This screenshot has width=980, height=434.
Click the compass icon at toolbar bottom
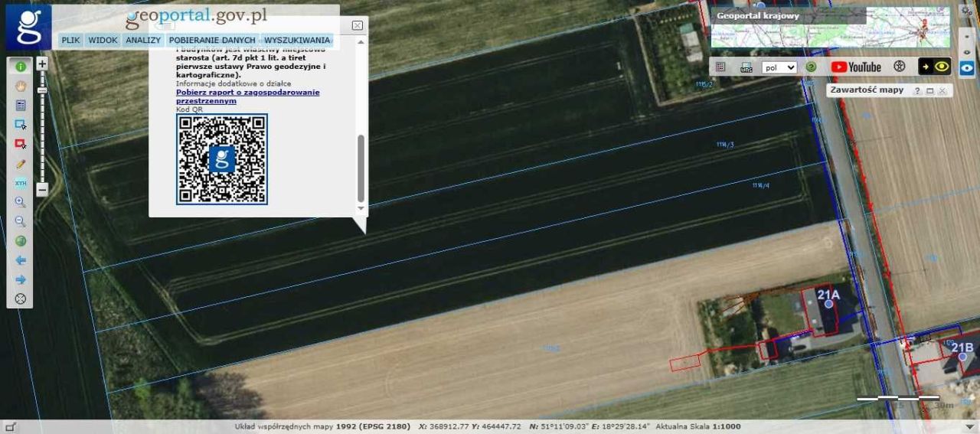20,299
